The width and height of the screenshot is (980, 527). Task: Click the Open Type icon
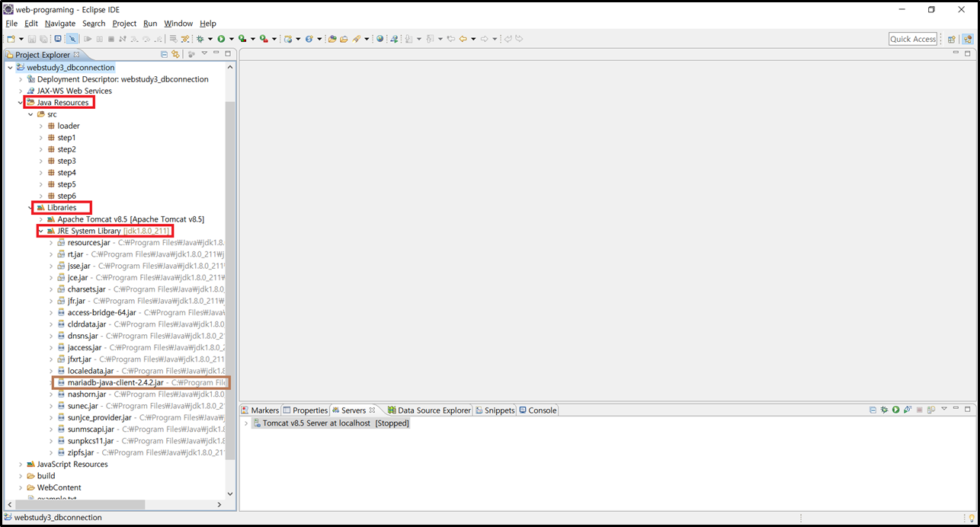tap(332, 39)
